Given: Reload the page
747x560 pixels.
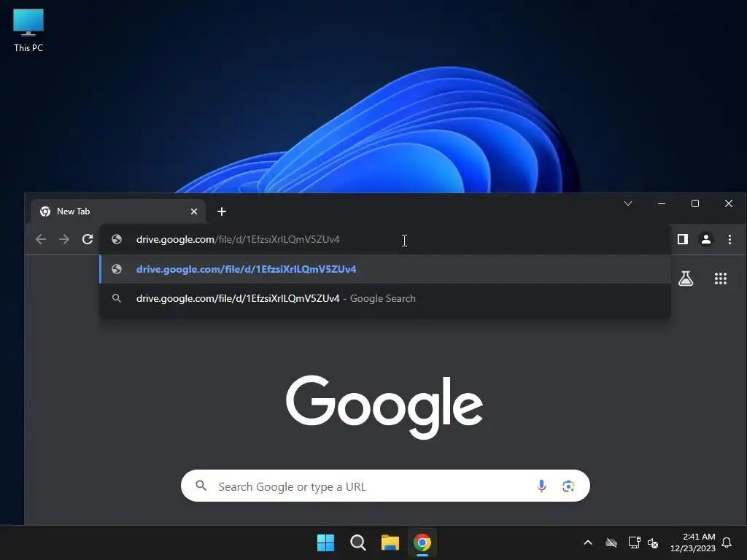Looking at the screenshot, I should (88, 239).
